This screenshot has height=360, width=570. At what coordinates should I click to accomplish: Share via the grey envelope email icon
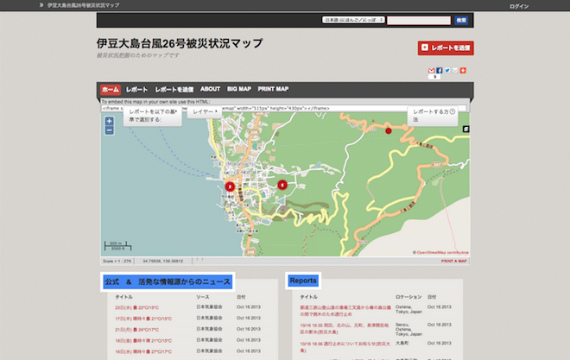[455, 71]
